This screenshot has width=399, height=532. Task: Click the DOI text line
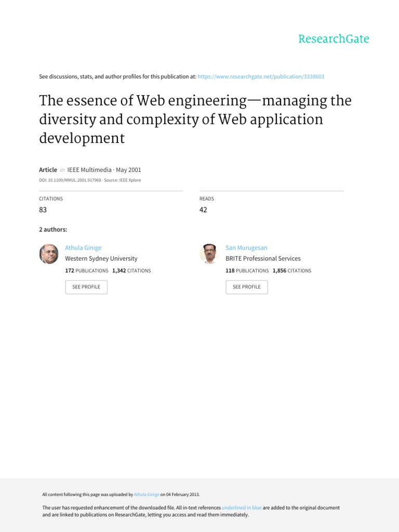(90, 180)
